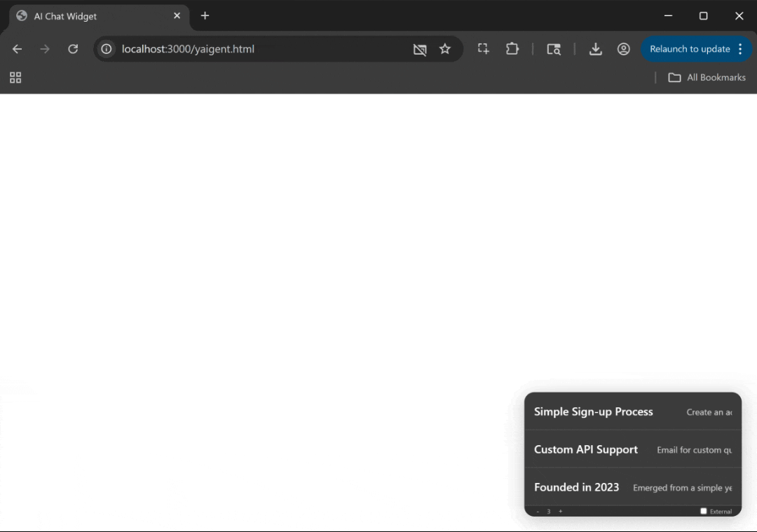Click the localhost address bar URL
The image size is (757, 532).
pyautogui.click(x=188, y=49)
